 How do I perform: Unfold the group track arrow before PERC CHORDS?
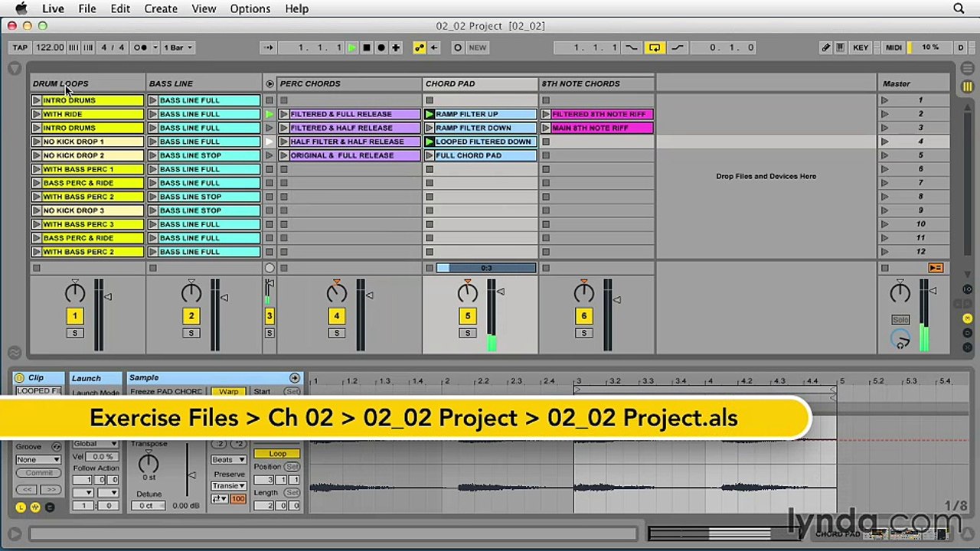click(x=269, y=83)
